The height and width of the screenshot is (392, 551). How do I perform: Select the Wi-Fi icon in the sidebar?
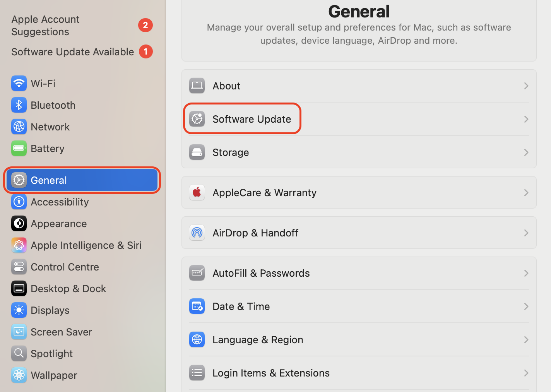(x=19, y=83)
